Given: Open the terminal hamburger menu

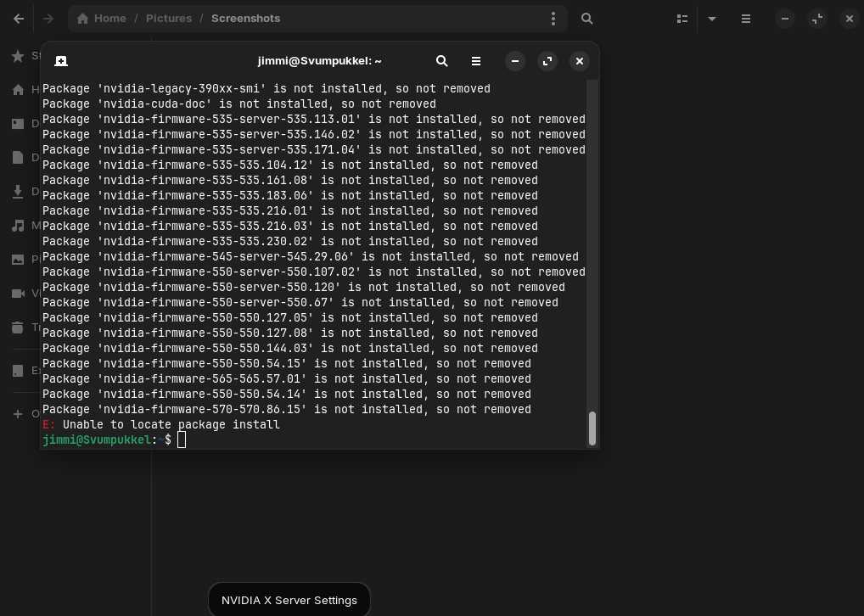Looking at the screenshot, I should [x=476, y=61].
